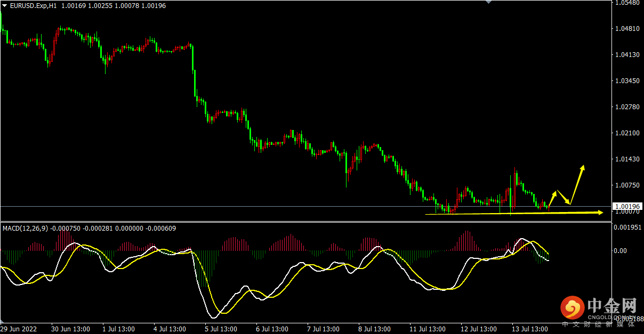Screen dimensions: 644x334
Task: Click the 1.05480 price axis label
Action: click(x=626, y=3)
